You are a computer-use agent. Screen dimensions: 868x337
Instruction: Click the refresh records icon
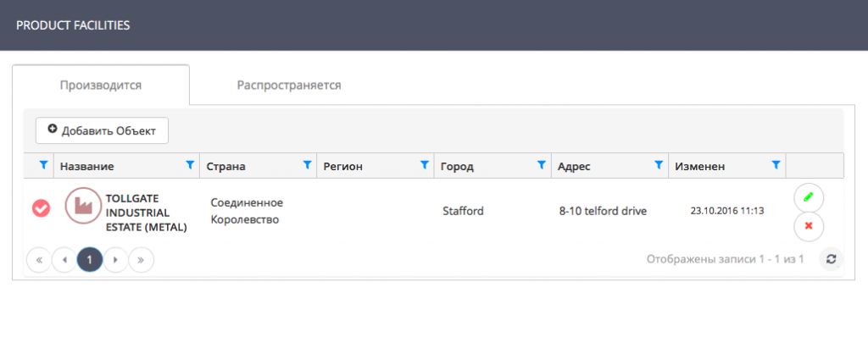tap(831, 259)
